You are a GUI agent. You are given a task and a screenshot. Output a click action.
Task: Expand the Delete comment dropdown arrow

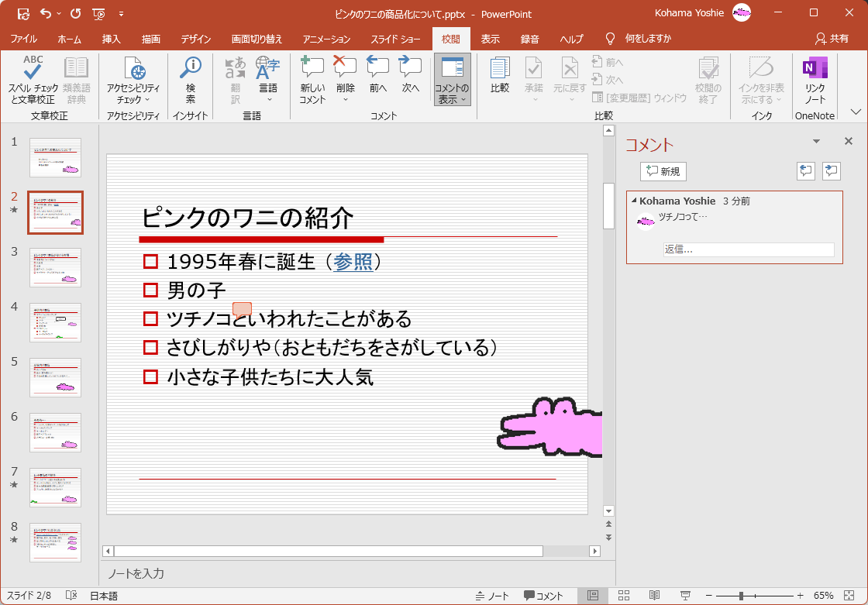click(x=345, y=99)
